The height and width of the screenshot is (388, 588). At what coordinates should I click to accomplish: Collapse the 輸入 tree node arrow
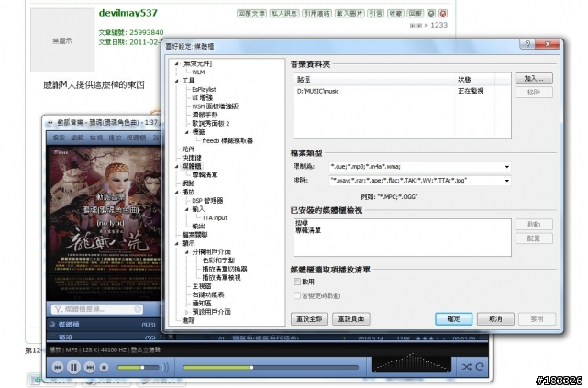coord(187,209)
